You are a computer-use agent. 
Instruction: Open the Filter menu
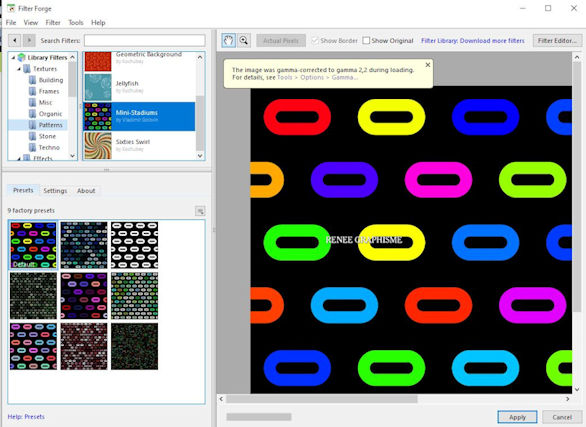pos(53,23)
